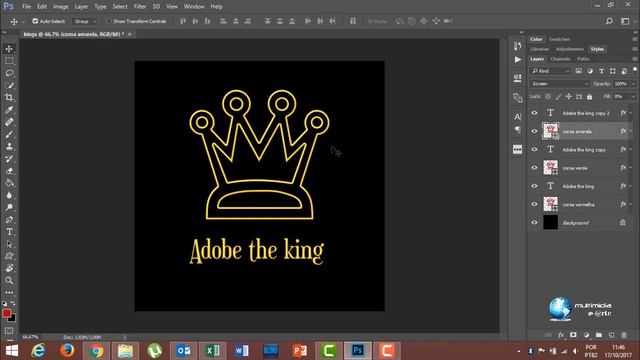Hide the 'Adobe the king' layer

point(534,186)
